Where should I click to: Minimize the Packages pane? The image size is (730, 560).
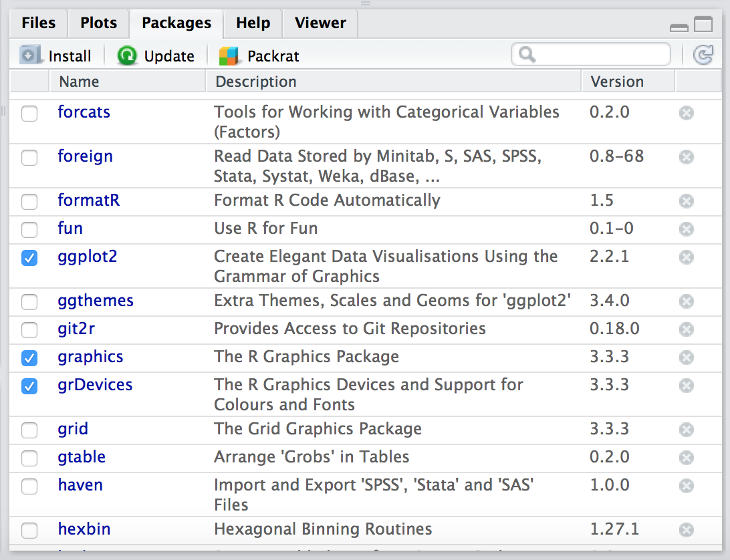click(x=679, y=27)
